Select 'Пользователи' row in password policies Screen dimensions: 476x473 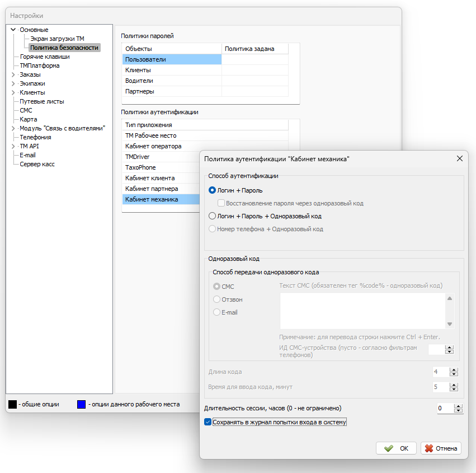pos(172,59)
